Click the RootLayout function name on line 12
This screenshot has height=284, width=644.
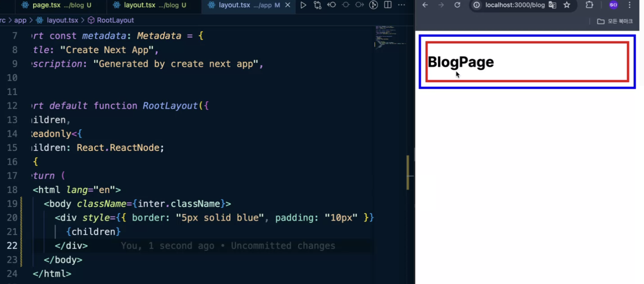point(170,106)
